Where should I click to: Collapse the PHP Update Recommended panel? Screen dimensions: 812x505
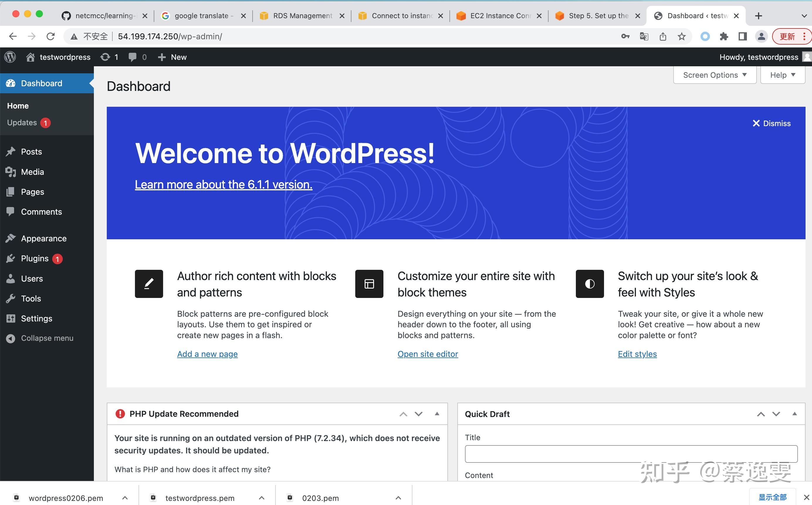click(x=437, y=414)
